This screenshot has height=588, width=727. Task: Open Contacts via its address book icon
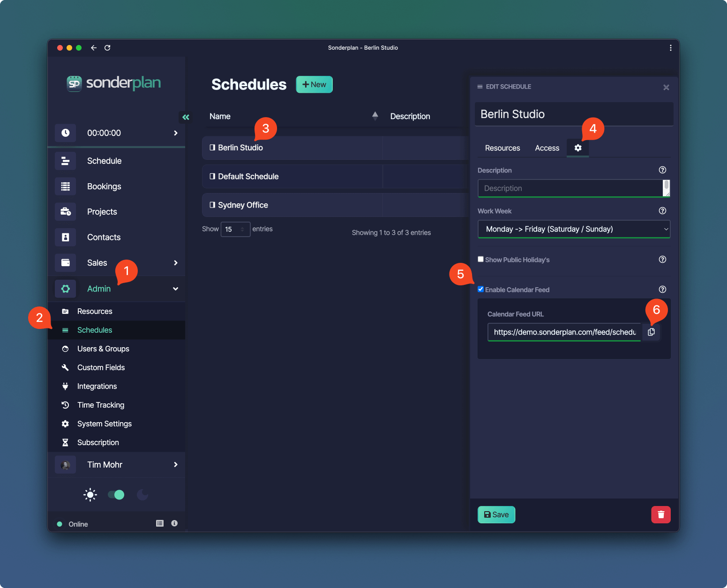click(66, 238)
